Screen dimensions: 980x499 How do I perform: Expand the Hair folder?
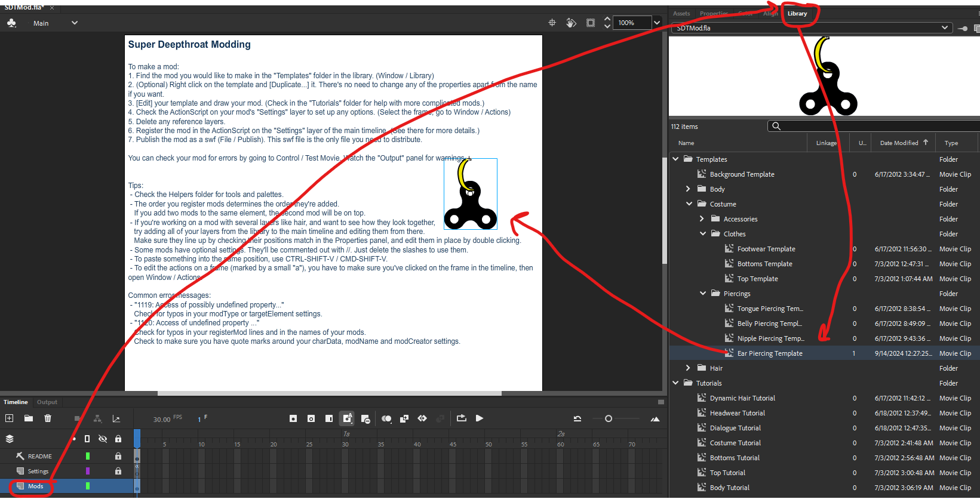tap(689, 368)
